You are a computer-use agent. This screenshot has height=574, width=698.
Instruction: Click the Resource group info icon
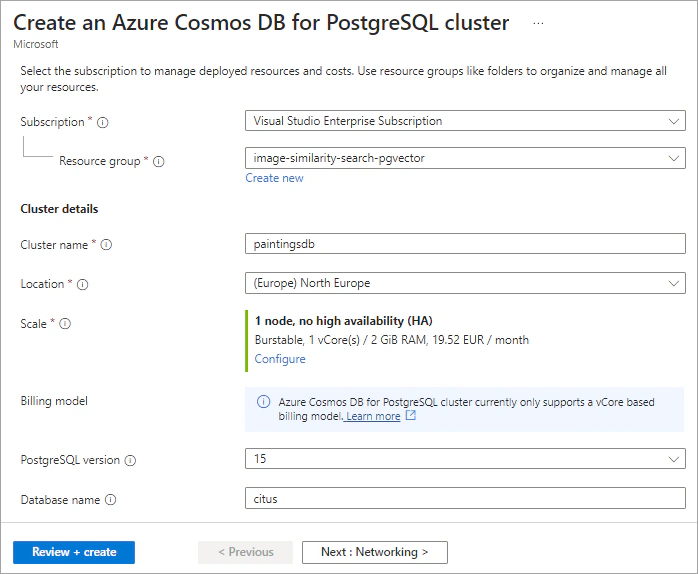pos(158,161)
